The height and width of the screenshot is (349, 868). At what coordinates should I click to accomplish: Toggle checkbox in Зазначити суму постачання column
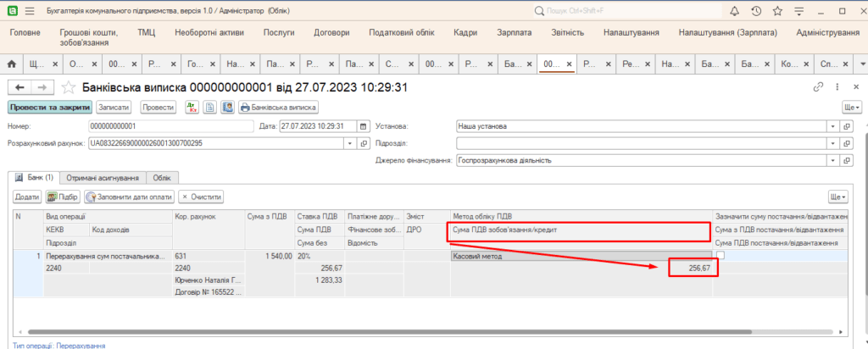click(720, 255)
